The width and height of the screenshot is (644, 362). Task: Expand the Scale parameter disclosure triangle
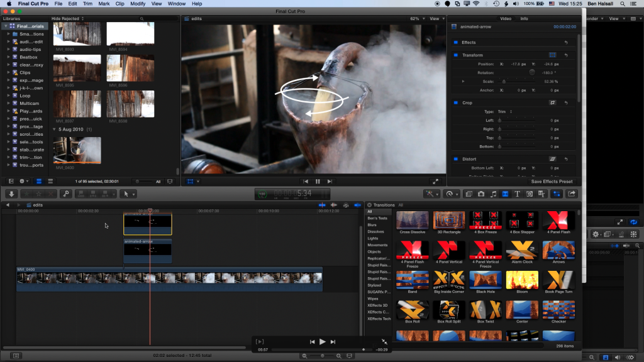[x=463, y=81]
